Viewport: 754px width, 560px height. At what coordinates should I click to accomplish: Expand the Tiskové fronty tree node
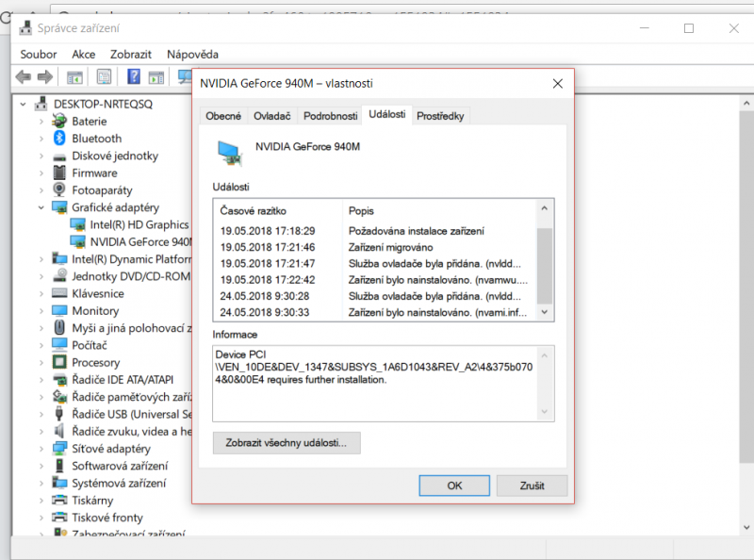41,518
